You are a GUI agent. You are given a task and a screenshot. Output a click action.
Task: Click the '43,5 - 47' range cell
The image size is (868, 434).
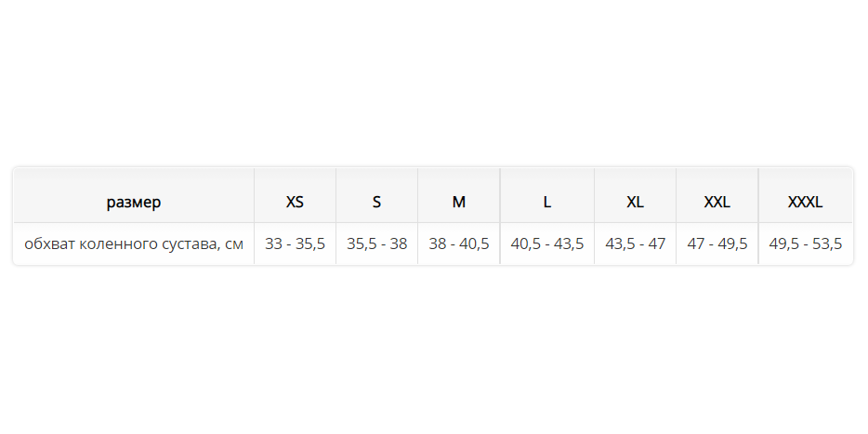(635, 244)
